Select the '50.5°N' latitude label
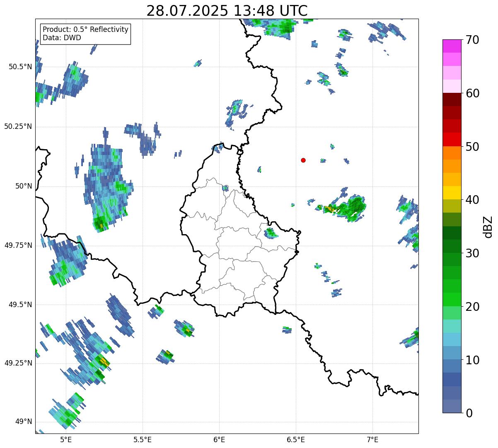This screenshot has height=448, width=498. point(20,67)
